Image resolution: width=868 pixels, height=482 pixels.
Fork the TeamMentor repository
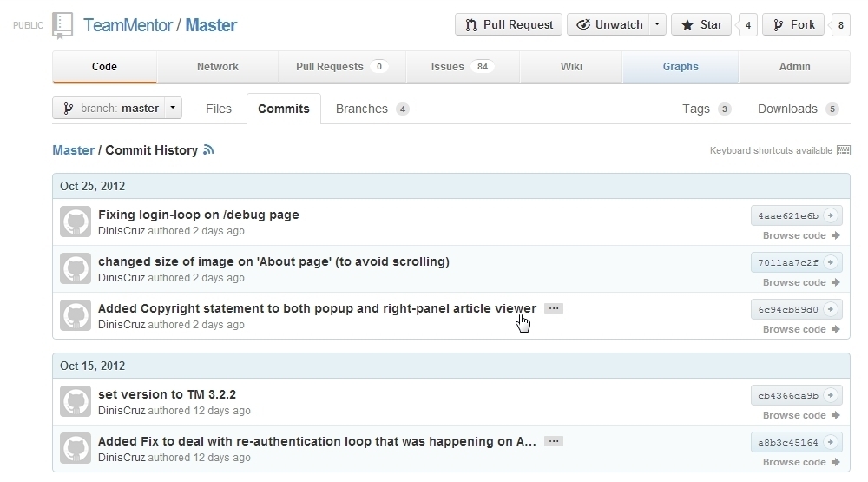[x=792, y=24]
